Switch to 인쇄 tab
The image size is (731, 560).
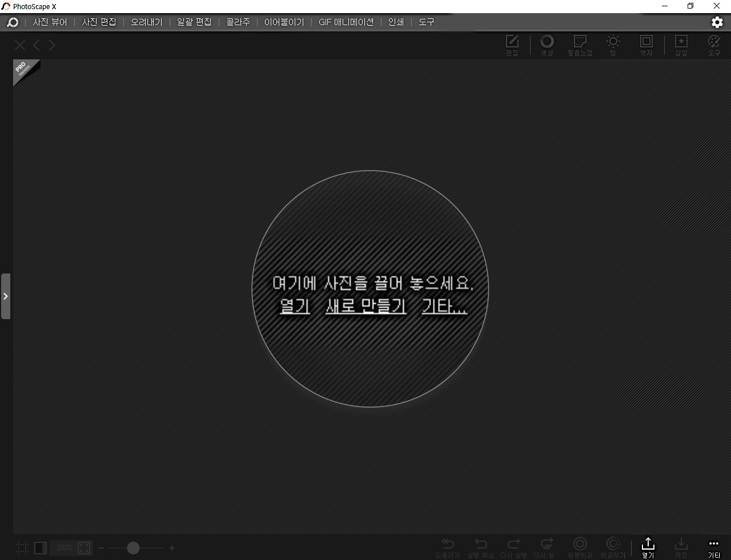396,22
